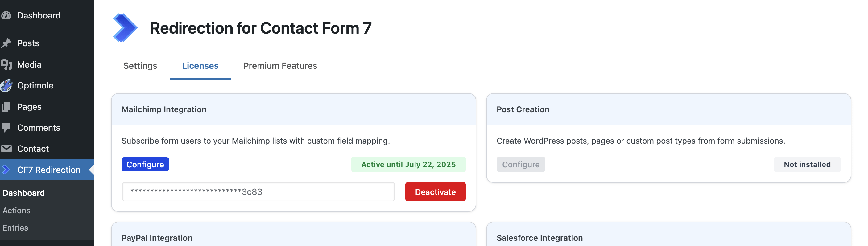Open the Entries submenu item

(x=15, y=228)
